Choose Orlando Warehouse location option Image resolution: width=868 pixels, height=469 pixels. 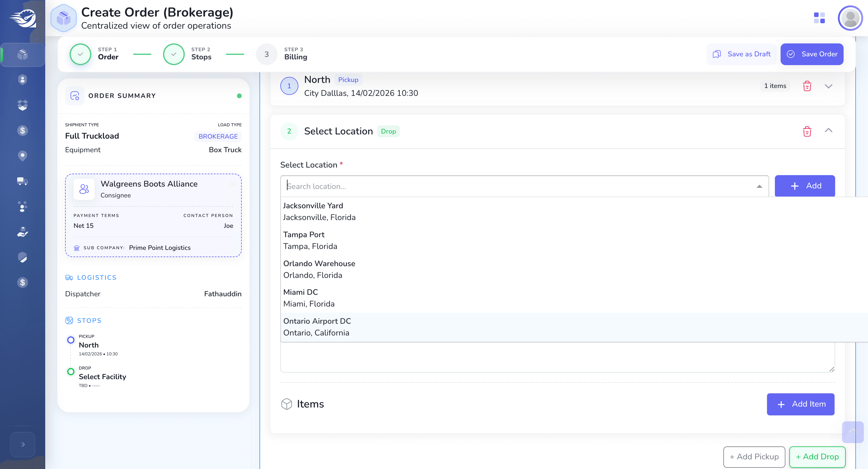tap(574, 269)
